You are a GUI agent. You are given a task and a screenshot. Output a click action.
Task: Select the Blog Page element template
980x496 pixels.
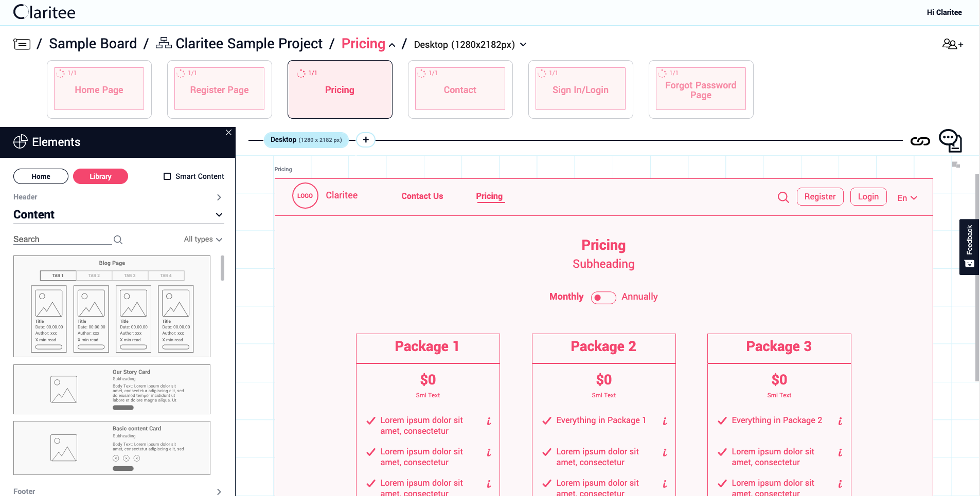[x=112, y=306]
